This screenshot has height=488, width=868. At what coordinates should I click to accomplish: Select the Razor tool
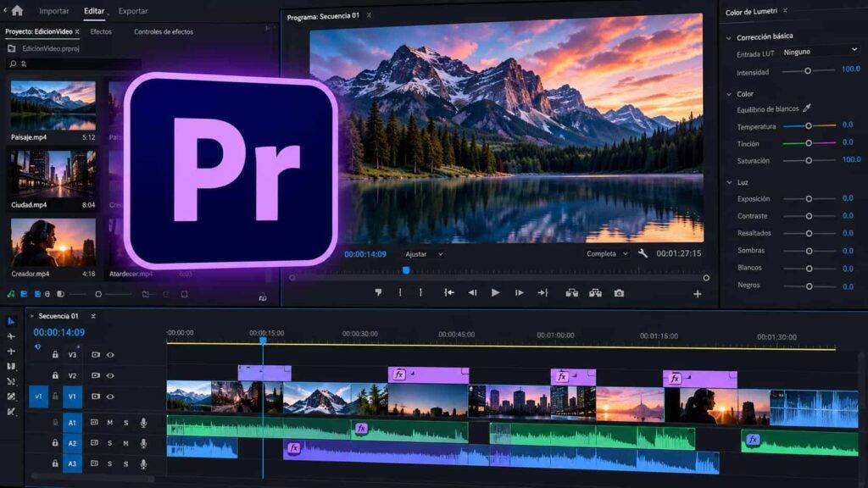tap(11, 366)
